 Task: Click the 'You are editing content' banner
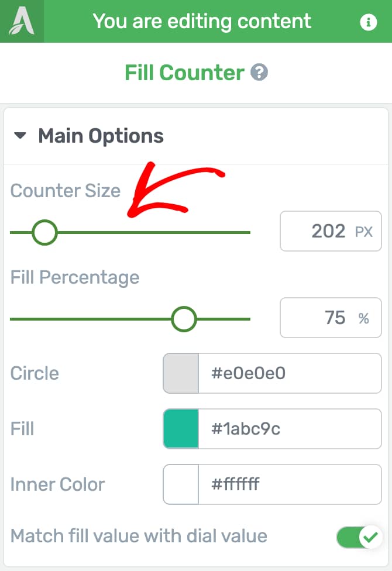pyautogui.click(x=202, y=21)
